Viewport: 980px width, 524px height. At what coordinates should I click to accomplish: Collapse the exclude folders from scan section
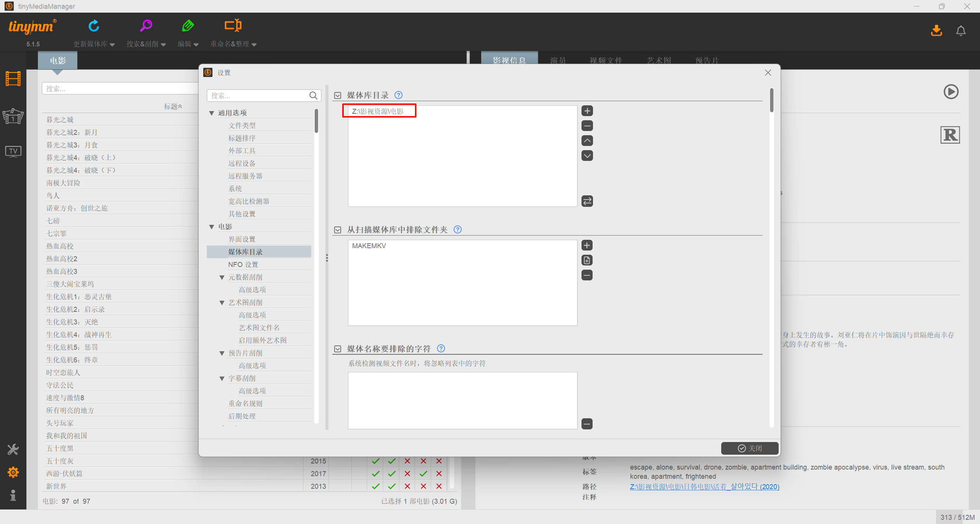(x=338, y=230)
